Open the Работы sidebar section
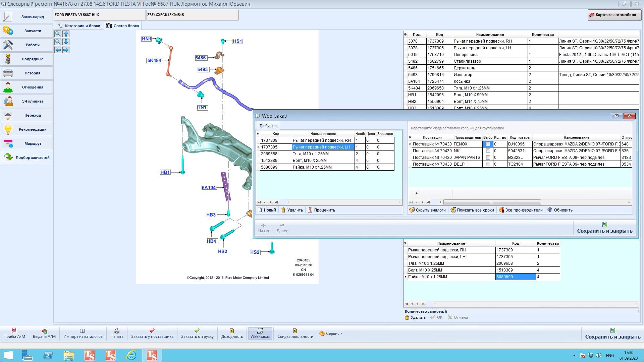 pos(26,45)
